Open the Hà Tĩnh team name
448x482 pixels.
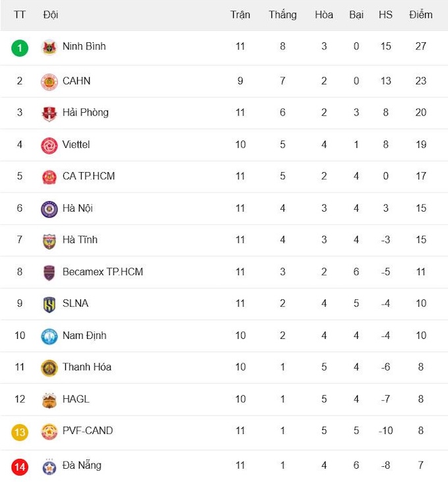[80, 240]
